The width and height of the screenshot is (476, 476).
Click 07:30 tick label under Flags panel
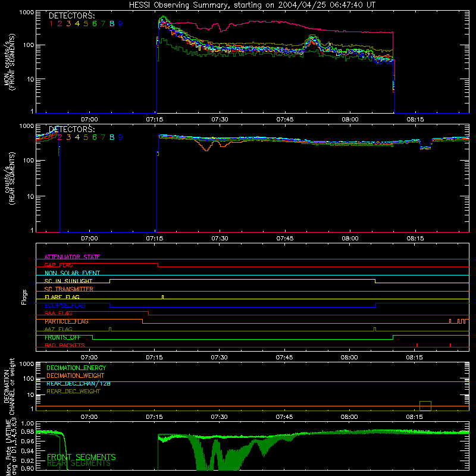pyautogui.click(x=219, y=358)
